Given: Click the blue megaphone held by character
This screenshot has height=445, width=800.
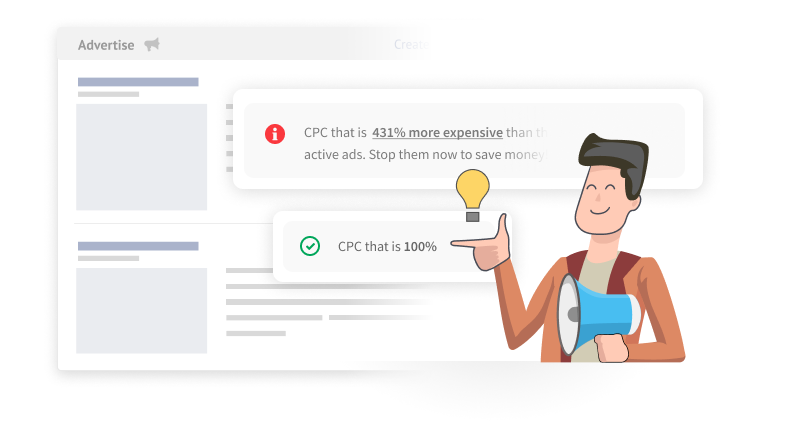Looking at the screenshot, I should pos(597,315).
